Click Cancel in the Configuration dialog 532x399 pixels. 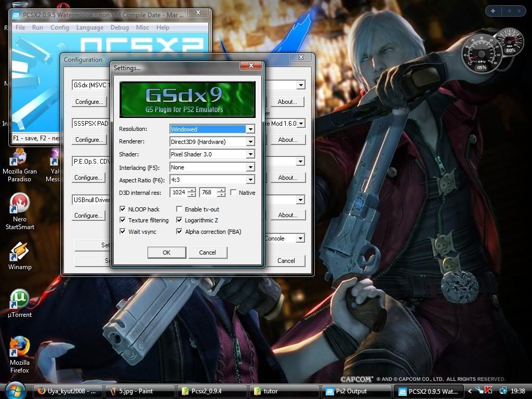[286, 261]
